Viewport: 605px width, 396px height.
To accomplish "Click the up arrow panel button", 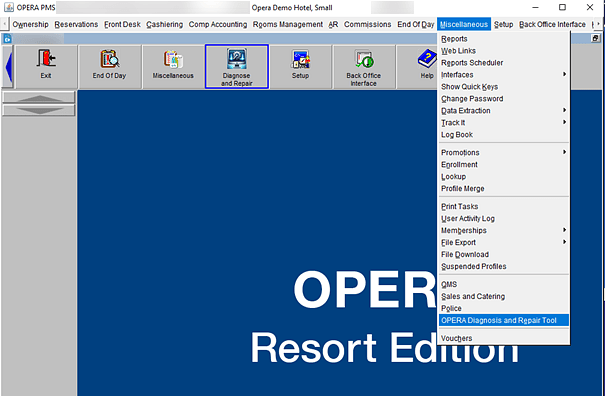I will (x=39, y=97).
